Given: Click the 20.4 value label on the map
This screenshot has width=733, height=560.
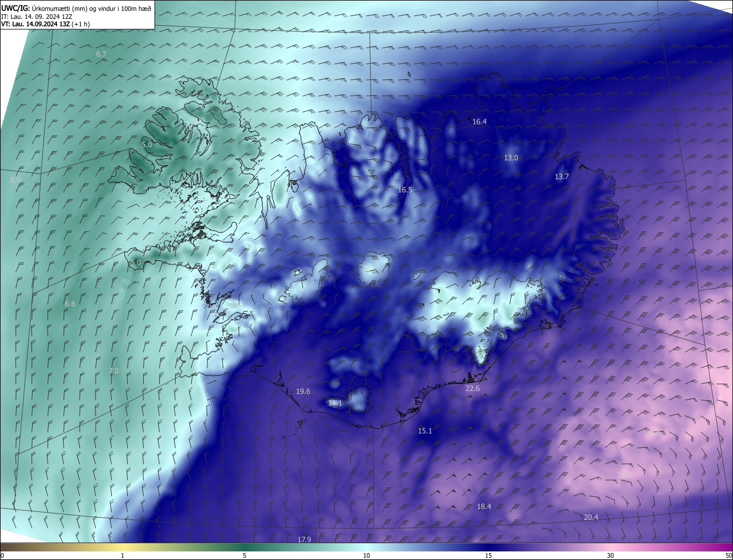Looking at the screenshot, I should click(x=591, y=518).
